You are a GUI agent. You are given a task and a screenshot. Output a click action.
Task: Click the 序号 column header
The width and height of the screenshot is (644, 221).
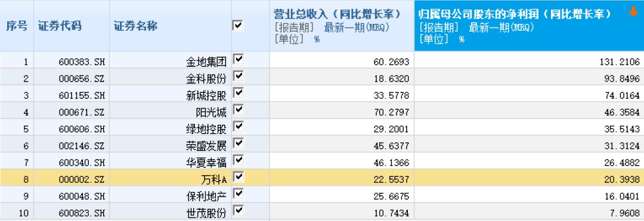click(x=17, y=26)
